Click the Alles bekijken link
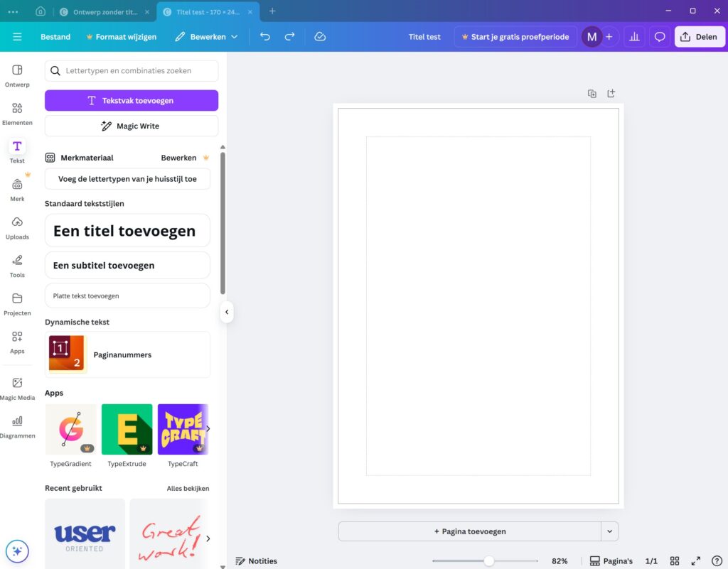Image resolution: width=728 pixels, height=569 pixels. click(188, 489)
